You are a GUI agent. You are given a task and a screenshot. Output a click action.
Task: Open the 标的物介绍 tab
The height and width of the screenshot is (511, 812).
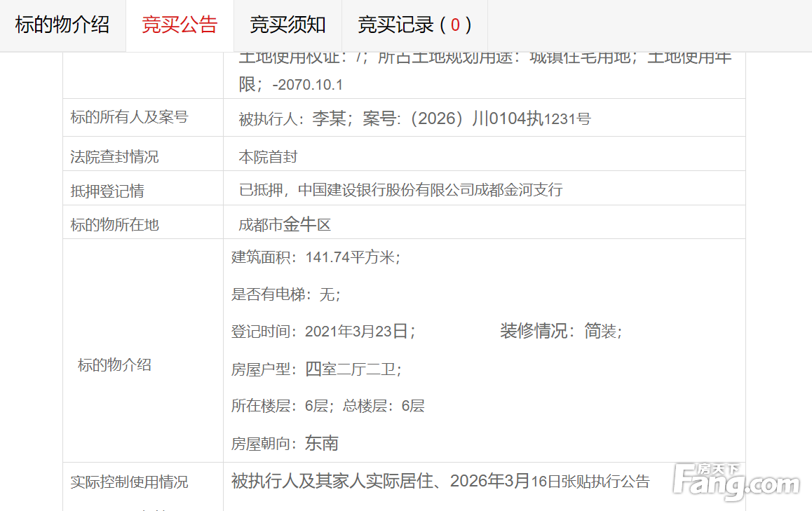(x=62, y=25)
